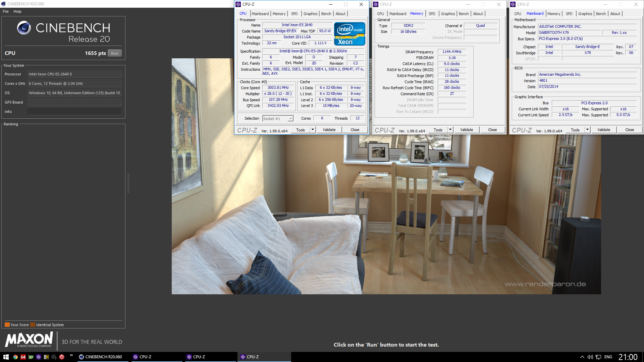Screen dimensions: 644x362
Task: Click the DRAM Frequency value 1144.4 MHz
Action: 452,52
